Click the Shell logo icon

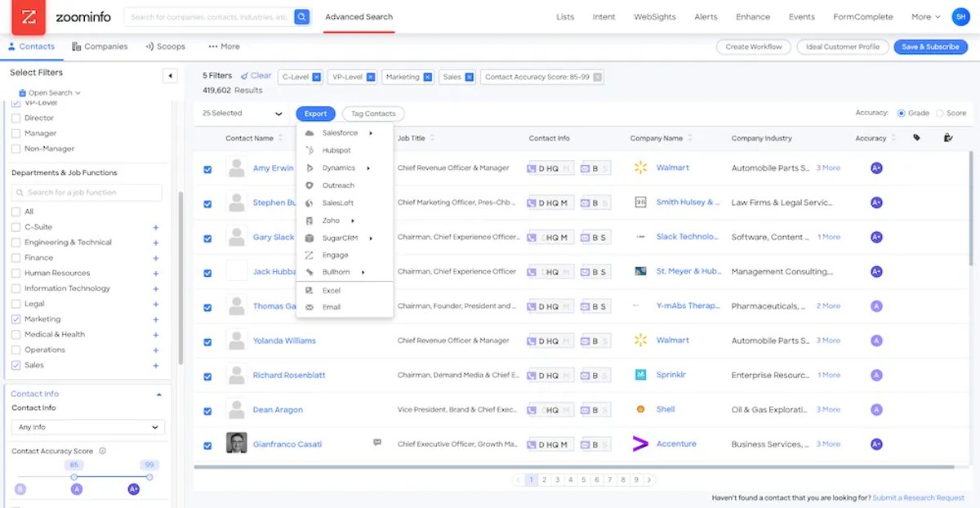coord(640,409)
